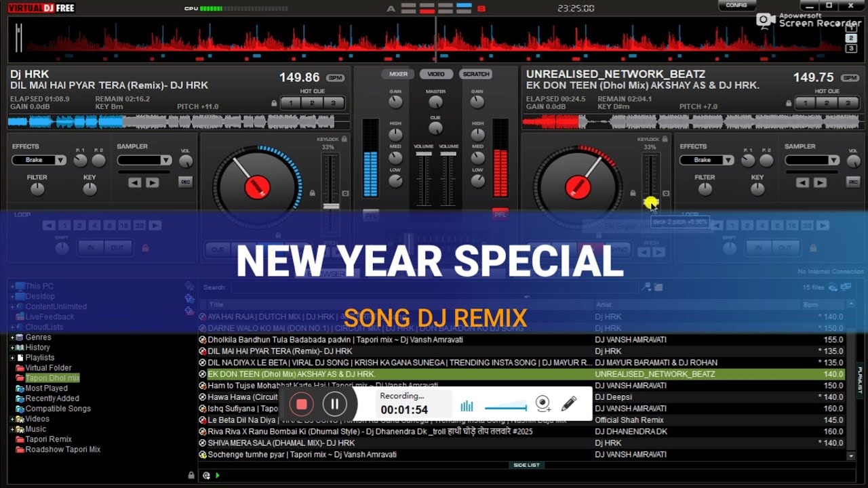The image size is (868, 488).
Task: Expand the Playlists tree node
Action: coord(12,357)
